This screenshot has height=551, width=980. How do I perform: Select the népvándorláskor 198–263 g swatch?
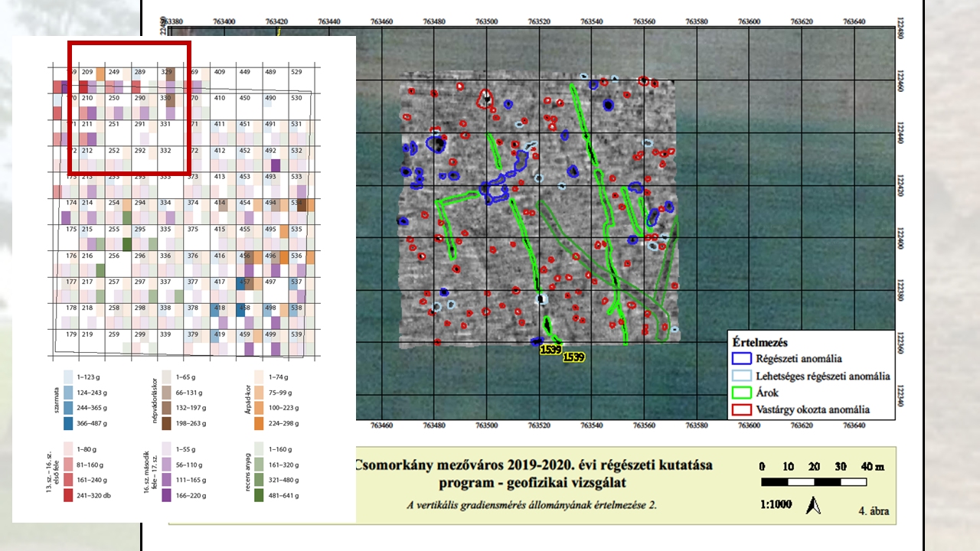click(x=165, y=423)
